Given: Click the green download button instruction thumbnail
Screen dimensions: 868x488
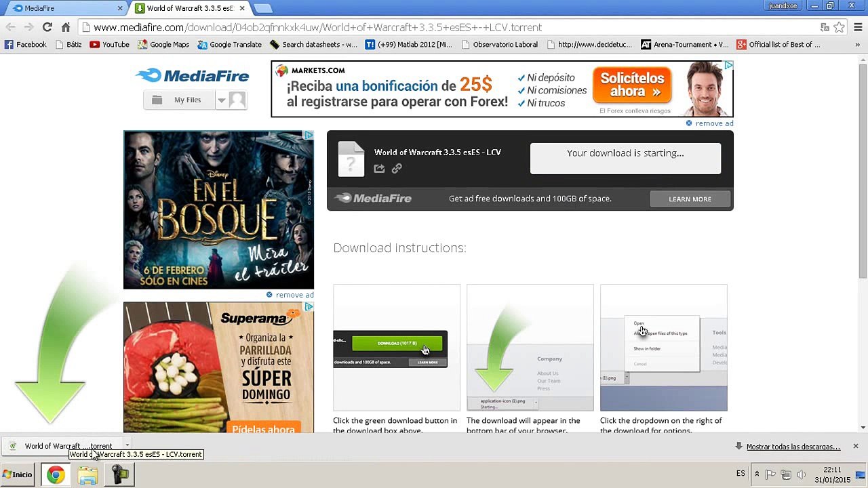Looking at the screenshot, I should click(x=397, y=348).
